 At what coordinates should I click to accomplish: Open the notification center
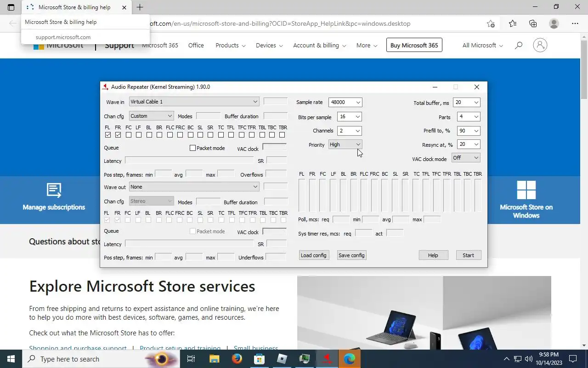(573, 359)
